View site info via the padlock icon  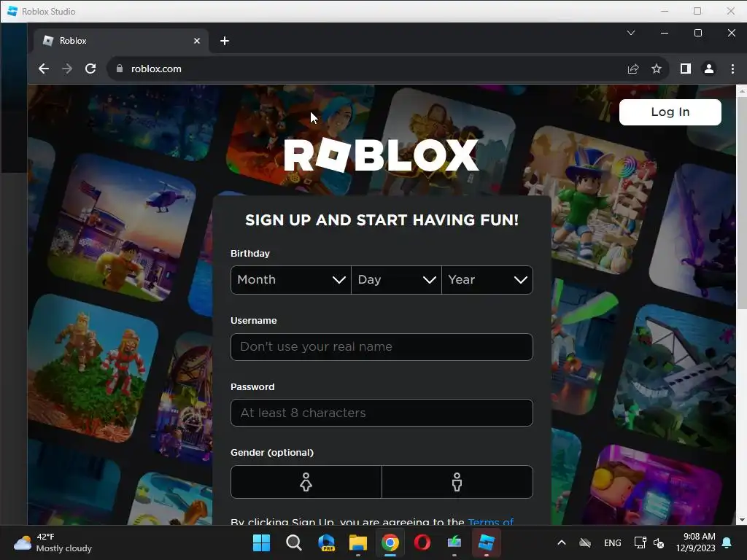[x=120, y=69]
